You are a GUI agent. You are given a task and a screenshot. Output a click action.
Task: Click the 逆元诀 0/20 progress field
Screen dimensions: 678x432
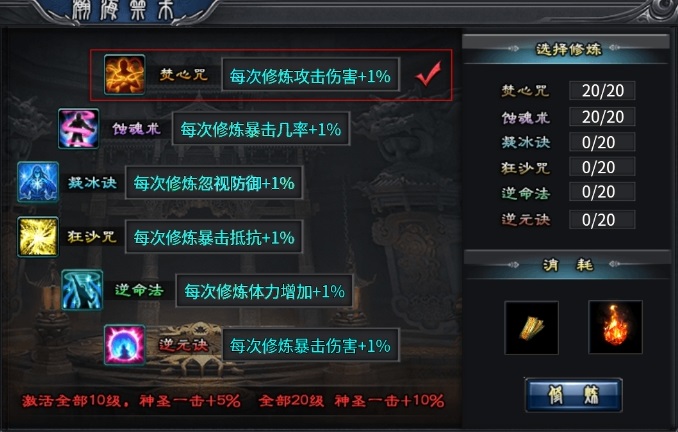coord(602,219)
